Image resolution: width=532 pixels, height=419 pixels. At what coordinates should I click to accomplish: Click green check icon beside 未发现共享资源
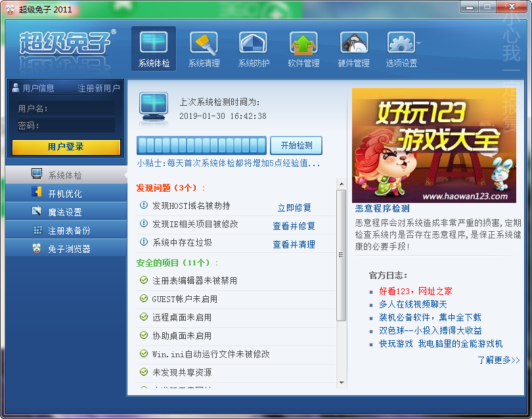click(144, 372)
